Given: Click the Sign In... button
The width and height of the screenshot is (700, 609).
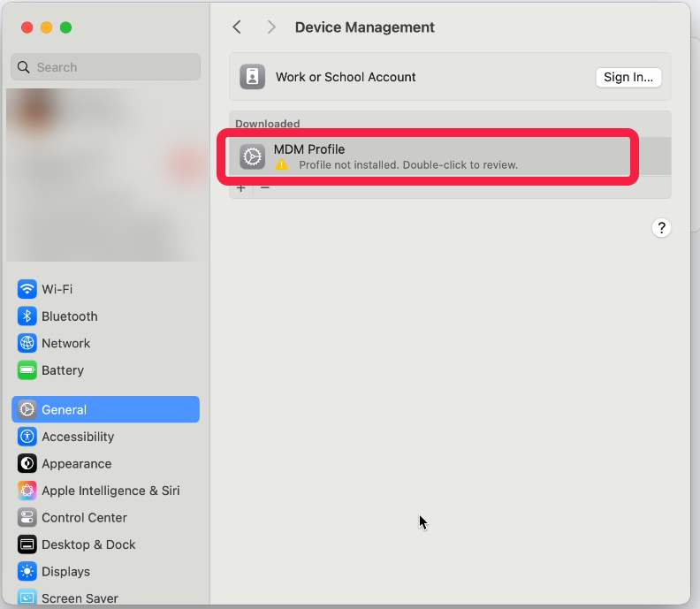Looking at the screenshot, I should [628, 77].
